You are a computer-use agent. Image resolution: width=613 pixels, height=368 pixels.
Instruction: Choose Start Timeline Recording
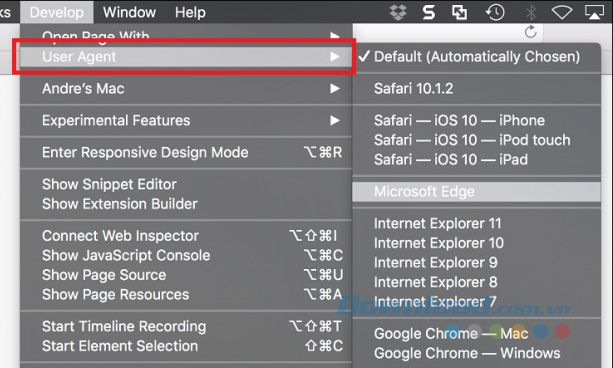[186, 326]
